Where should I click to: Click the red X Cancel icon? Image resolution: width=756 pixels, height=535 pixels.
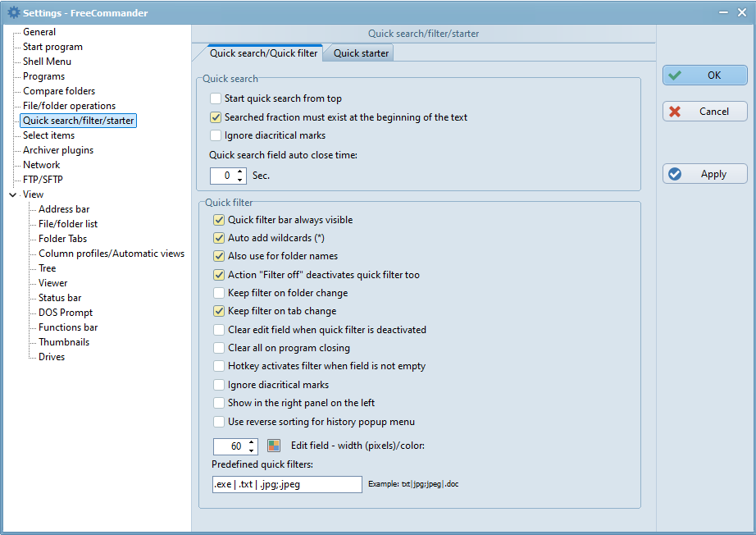[675, 112]
